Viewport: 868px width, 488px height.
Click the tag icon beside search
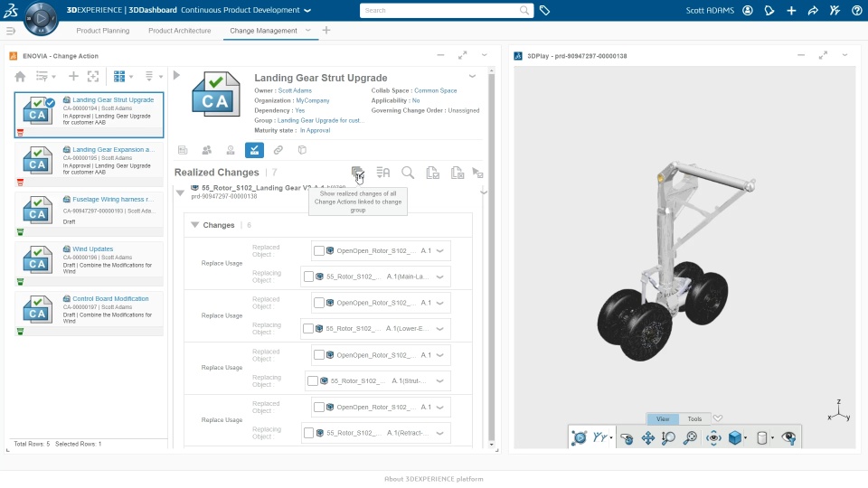pyautogui.click(x=544, y=11)
